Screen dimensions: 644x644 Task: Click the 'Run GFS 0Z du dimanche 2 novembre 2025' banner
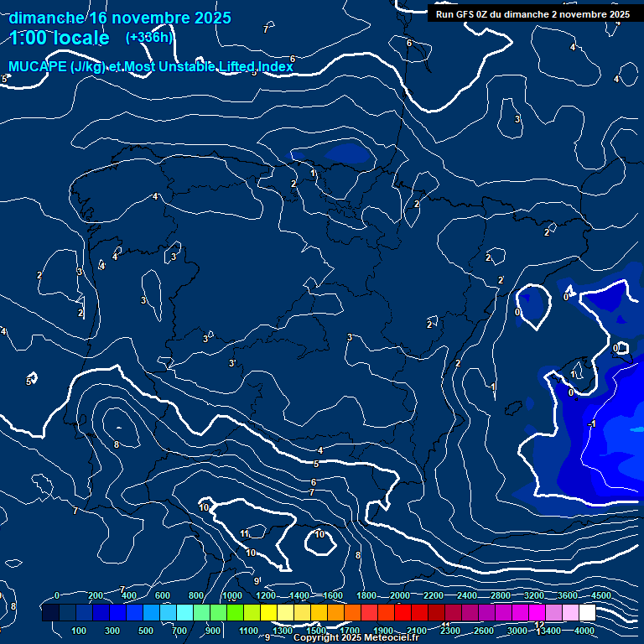pos(532,14)
